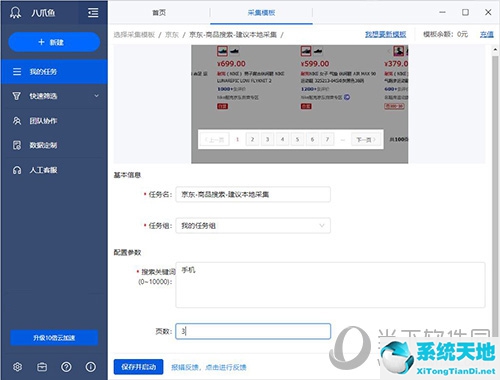Viewport: 500px width, 380px height.
Task: Click the 我的任务 list icon
Action: point(17,72)
